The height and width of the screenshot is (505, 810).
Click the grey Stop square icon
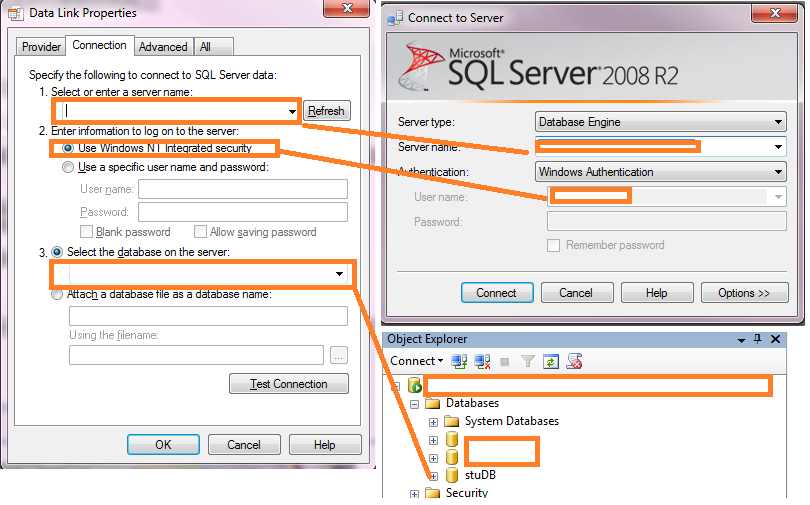tap(505, 362)
